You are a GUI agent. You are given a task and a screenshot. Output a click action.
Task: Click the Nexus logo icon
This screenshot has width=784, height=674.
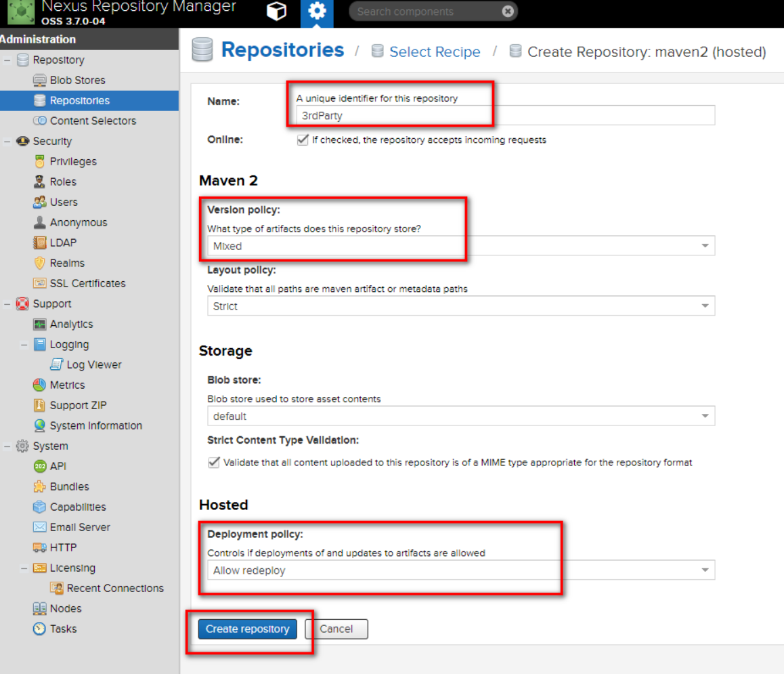pos(21,12)
